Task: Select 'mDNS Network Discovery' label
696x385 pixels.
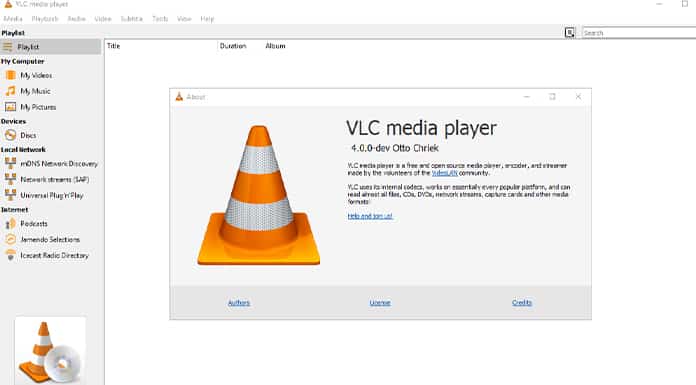Action: [59, 163]
